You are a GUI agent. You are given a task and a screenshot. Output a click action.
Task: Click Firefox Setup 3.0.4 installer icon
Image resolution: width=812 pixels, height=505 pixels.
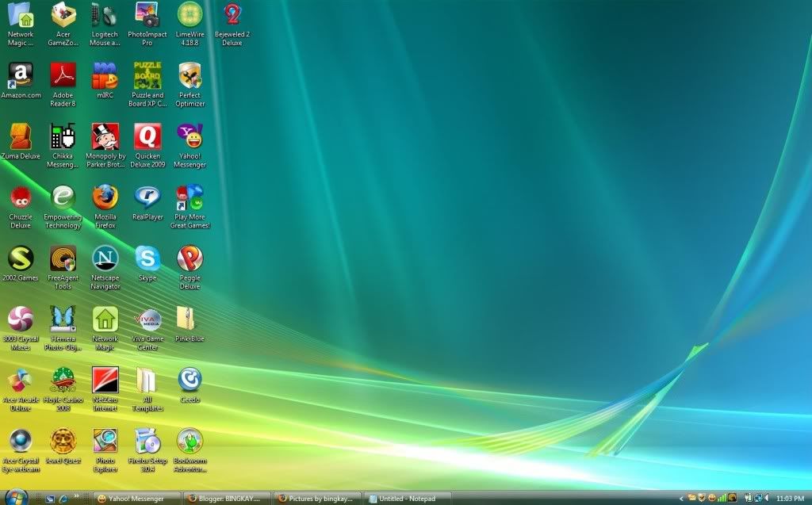point(147,450)
